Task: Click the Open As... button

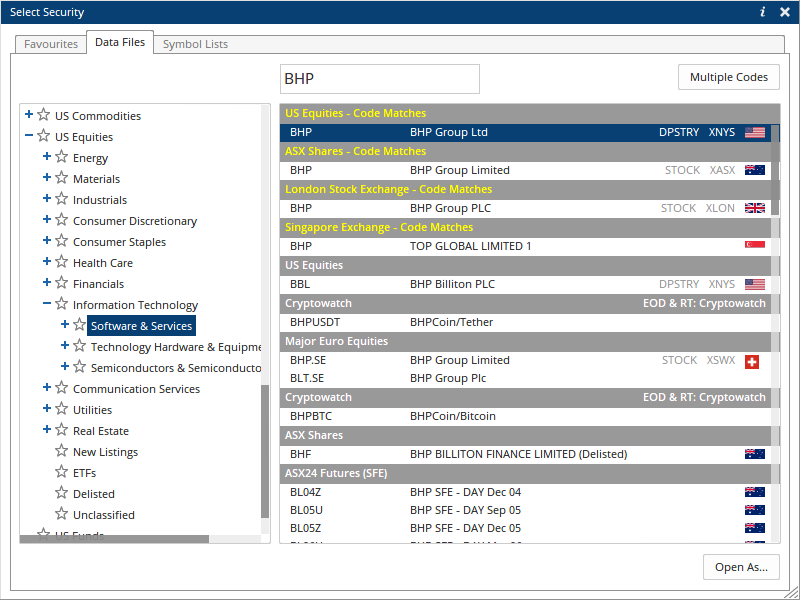Action: (x=741, y=567)
